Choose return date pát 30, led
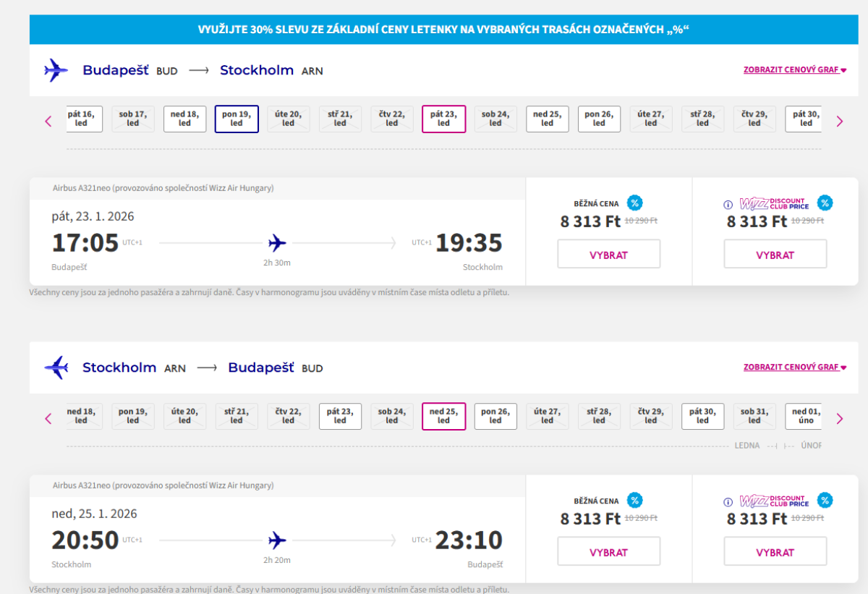Viewport: 868px width, 594px height. 702,416
